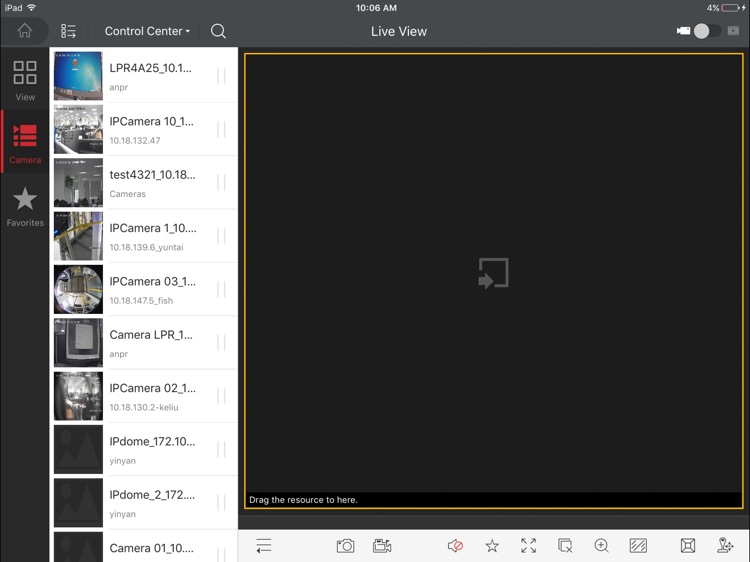Open IPdome_172.10 placeholder thumbnail
The width and height of the screenshot is (750, 562).
[x=78, y=449]
